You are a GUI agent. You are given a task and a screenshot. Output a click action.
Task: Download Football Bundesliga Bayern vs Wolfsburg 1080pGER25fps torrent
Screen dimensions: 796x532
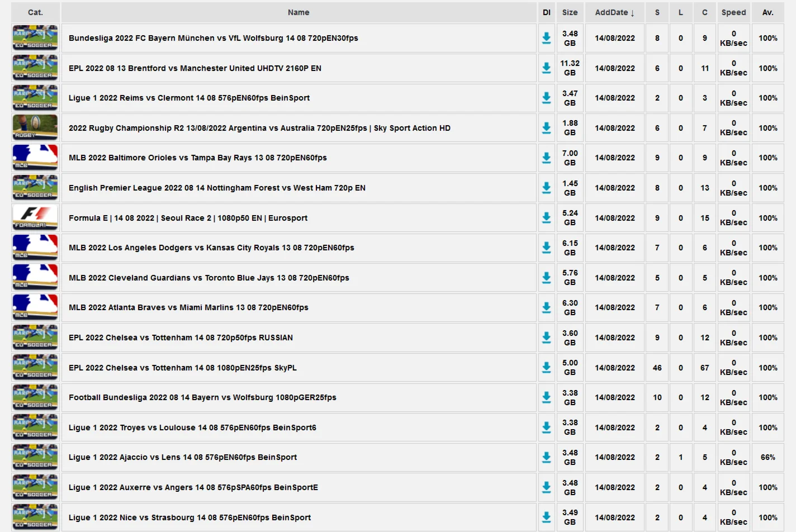tap(546, 397)
